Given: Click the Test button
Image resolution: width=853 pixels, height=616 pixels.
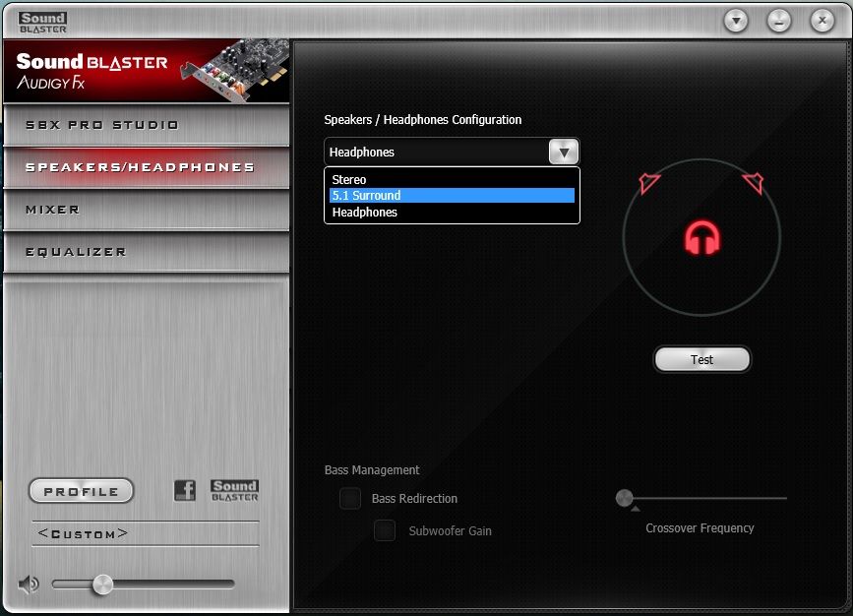Looking at the screenshot, I should 701,359.
